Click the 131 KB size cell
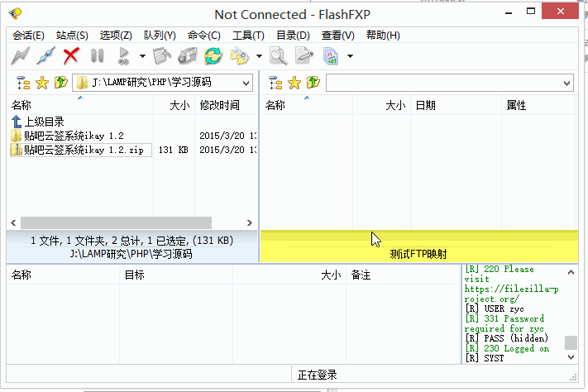Viewport: 588px width, 392px height. [173, 150]
